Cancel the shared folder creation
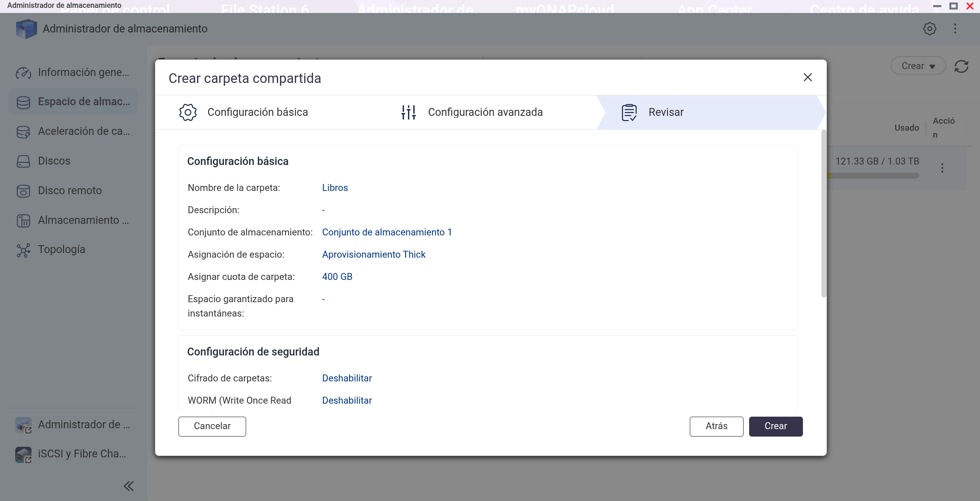Image resolution: width=980 pixels, height=501 pixels. pyautogui.click(x=212, y=426)
